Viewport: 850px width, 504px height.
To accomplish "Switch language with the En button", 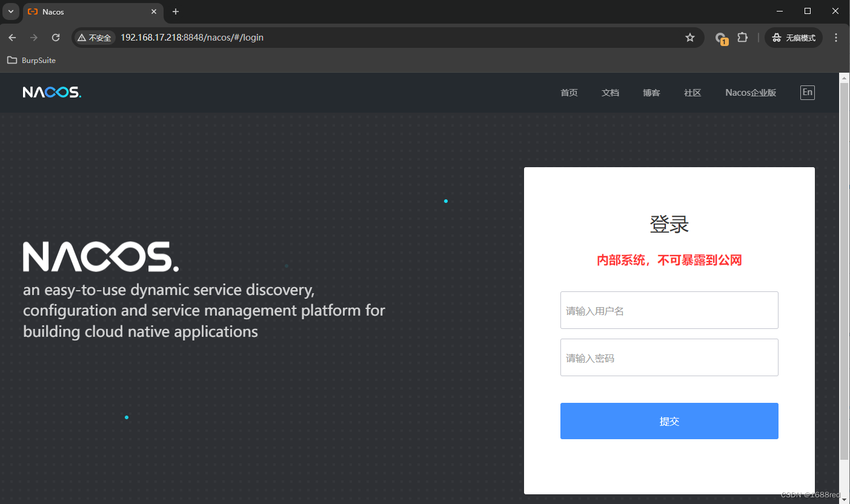I will 807,92.
